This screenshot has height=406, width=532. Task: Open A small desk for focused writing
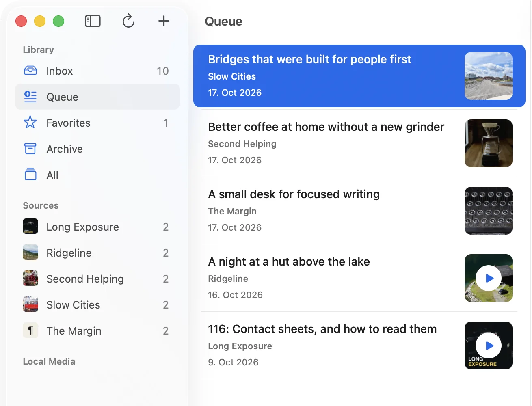359,211
